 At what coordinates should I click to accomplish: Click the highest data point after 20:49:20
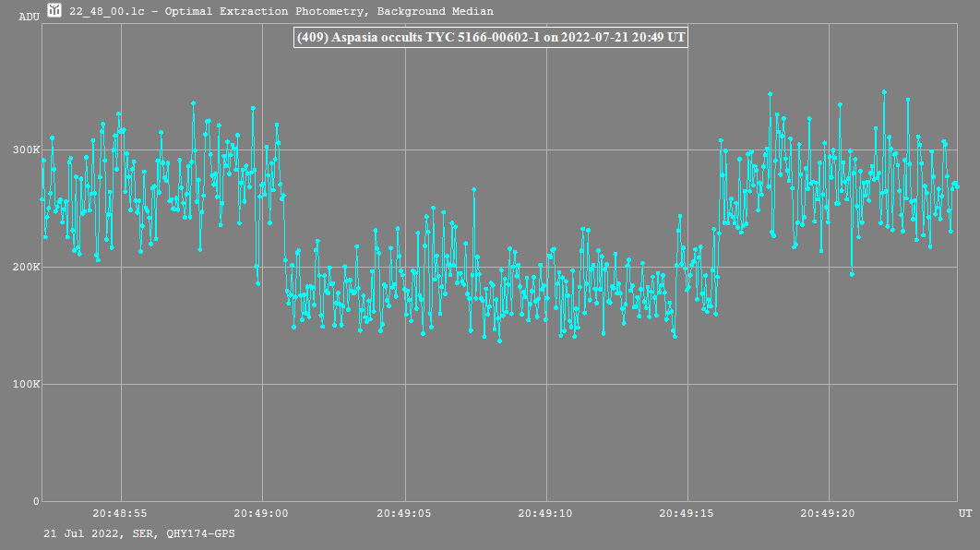(x=884, y=92)
